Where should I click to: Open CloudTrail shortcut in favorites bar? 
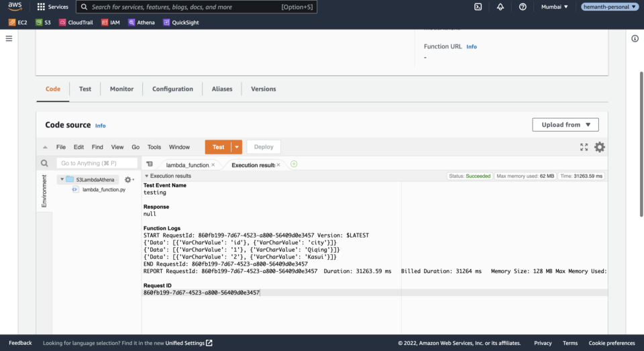click(x=76, y=22)
